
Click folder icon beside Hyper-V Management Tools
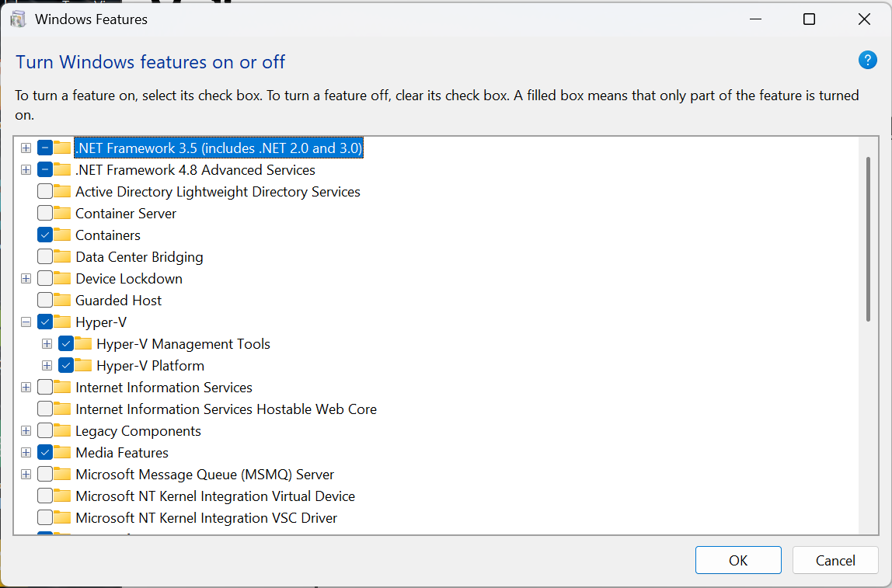pyautogui.click(x=83, y=343)
